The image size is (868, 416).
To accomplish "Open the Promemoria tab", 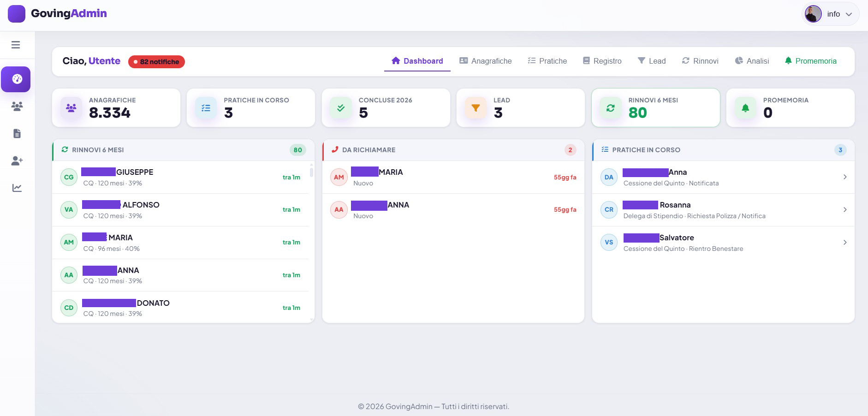I will point(810,61).
